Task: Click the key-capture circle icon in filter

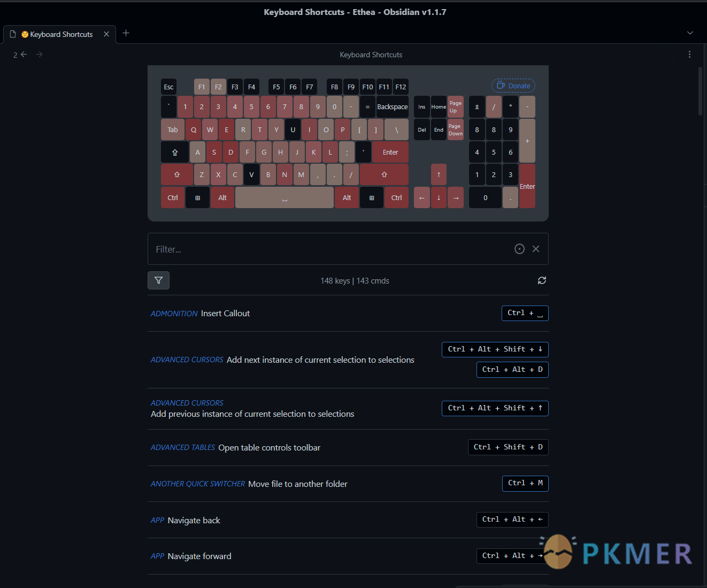Action: [x=519, y=249]
